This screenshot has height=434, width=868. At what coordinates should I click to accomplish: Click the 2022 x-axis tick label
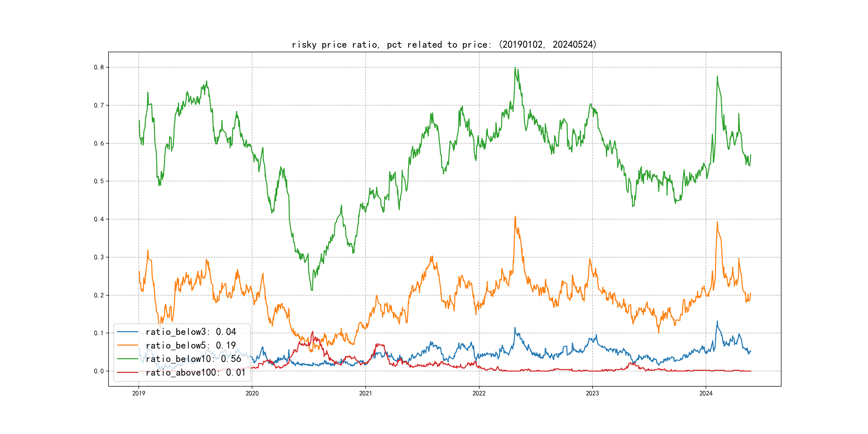coord(479,393)
